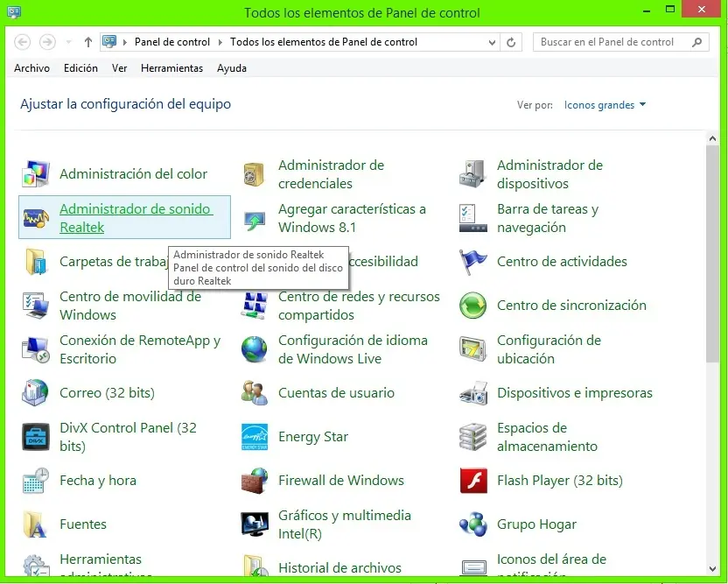Open the Centro de sincronización green icon
Screen dimensions: 728x584
[472, 306]
